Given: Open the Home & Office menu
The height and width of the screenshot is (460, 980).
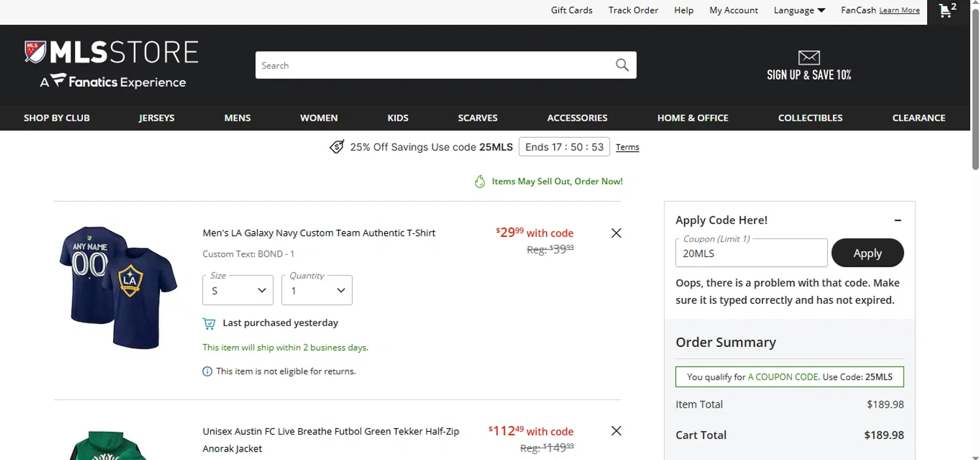Looking at the screenshot, I should coord(693,118).
